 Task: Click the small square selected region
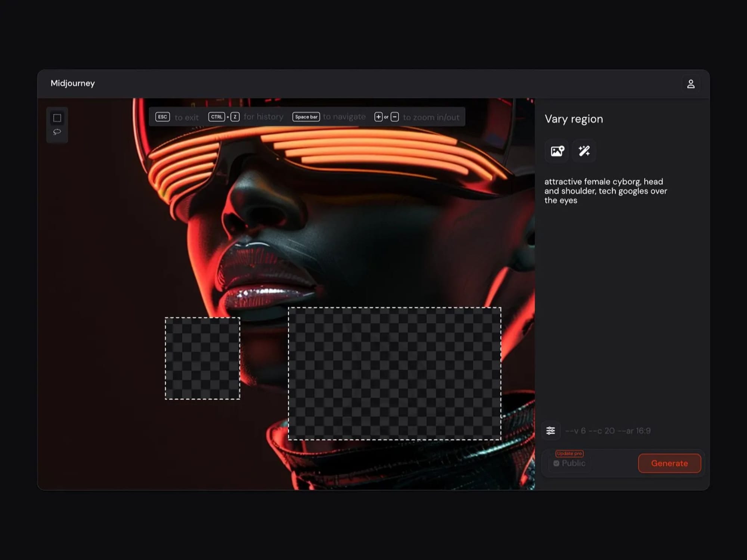pos(202,358)
